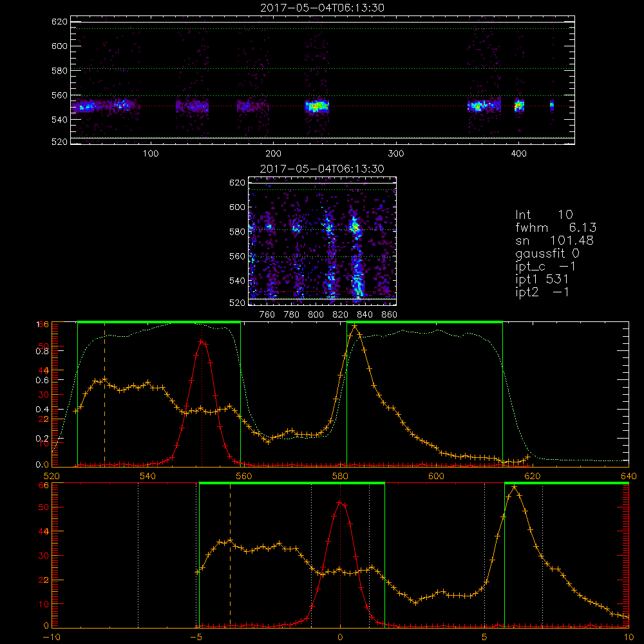Click the x-axis label 800 under the square spectrogram
This screenshot has width=644, height=644.
click(316, 315)
